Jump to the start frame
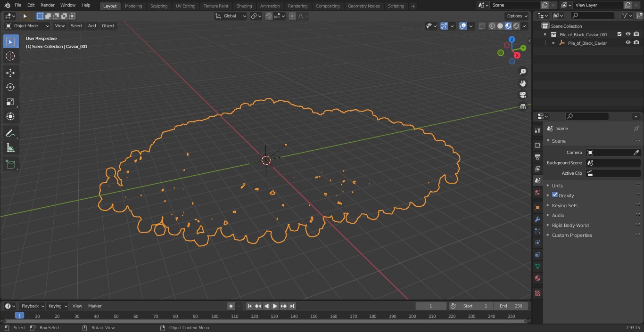 click(x=249, y=306)
